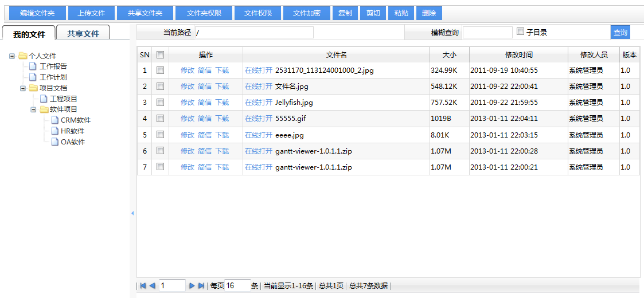Collapse the 软件项目 tree node
This screenshot has width=644, height=298.
pos(33,109)
